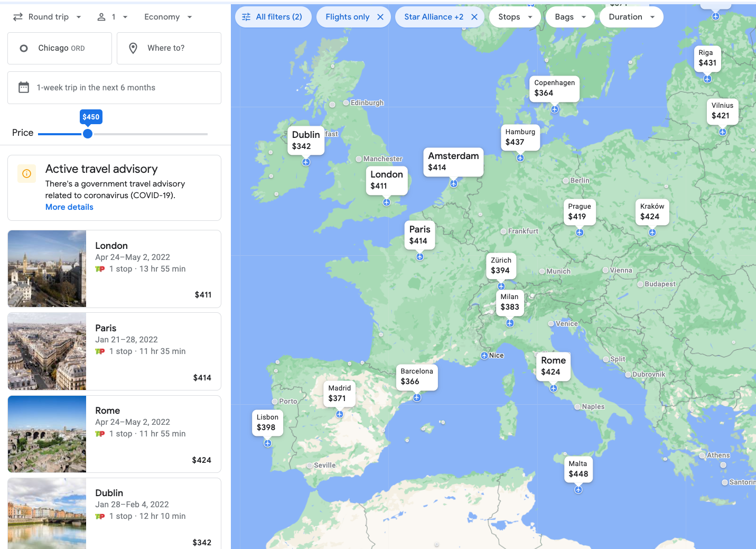Click the airplane marker under the Malta price
The height and width of the screenshot is (549, 756).
578,489
